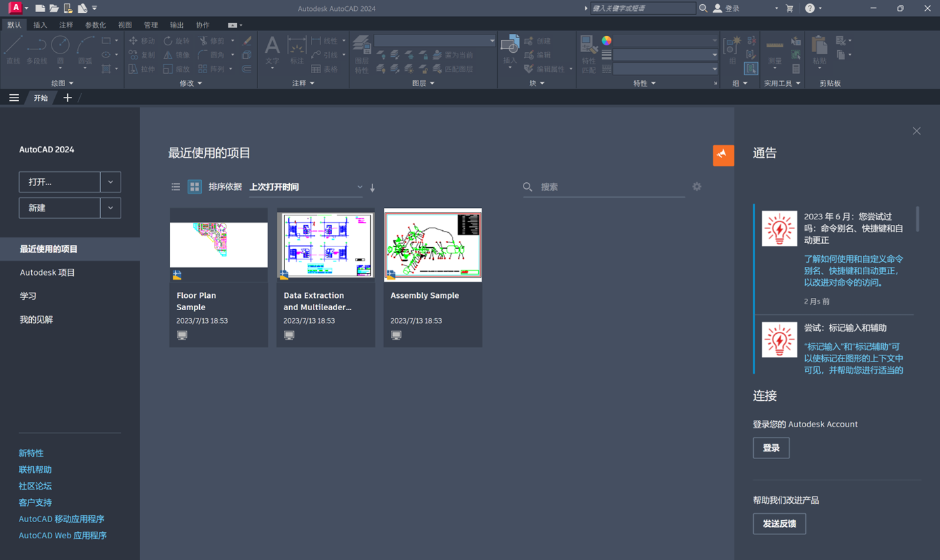Click the object color wheel swatch
Image resolution: width=940 pixels, height=560 pixels.
[x=607, y=41]
